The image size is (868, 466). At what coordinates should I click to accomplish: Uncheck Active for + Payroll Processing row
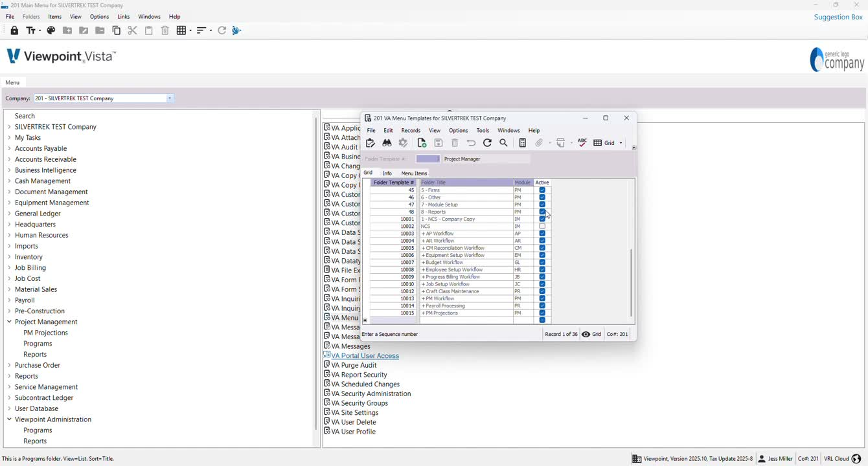[x=542, y=306]
